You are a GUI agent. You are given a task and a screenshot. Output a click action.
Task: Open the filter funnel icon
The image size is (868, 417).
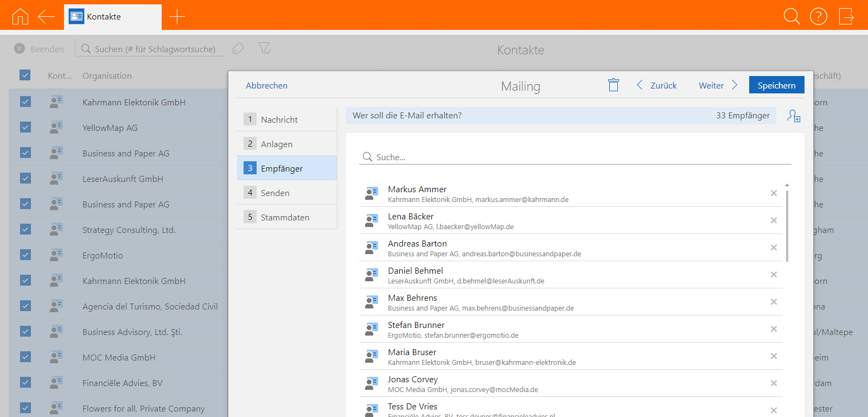point(264,48)
